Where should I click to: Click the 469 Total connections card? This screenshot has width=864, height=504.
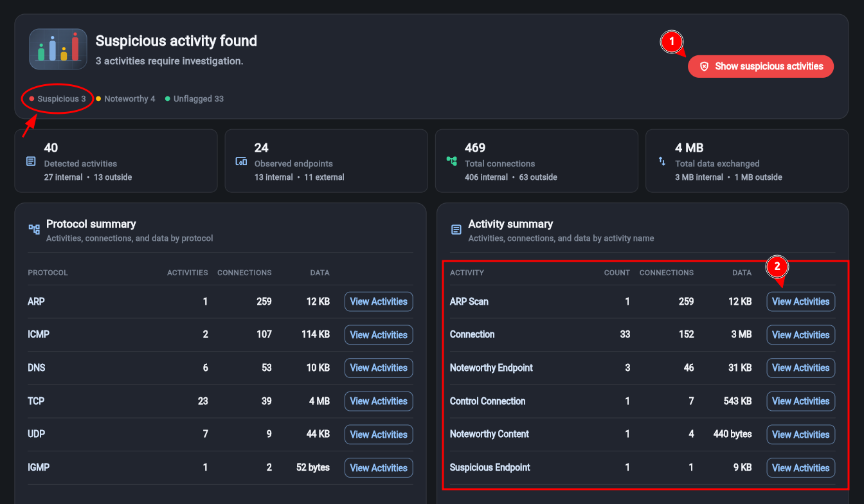point(536,161)
